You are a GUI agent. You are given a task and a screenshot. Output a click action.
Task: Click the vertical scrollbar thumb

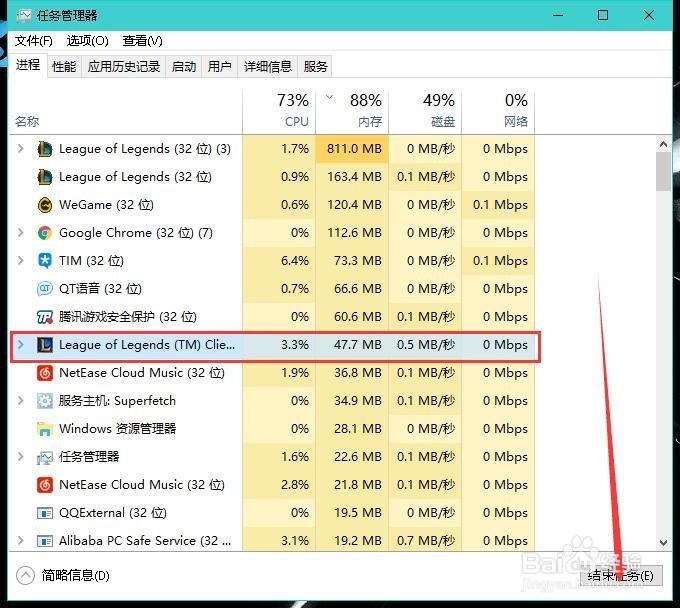coord(663,172)
